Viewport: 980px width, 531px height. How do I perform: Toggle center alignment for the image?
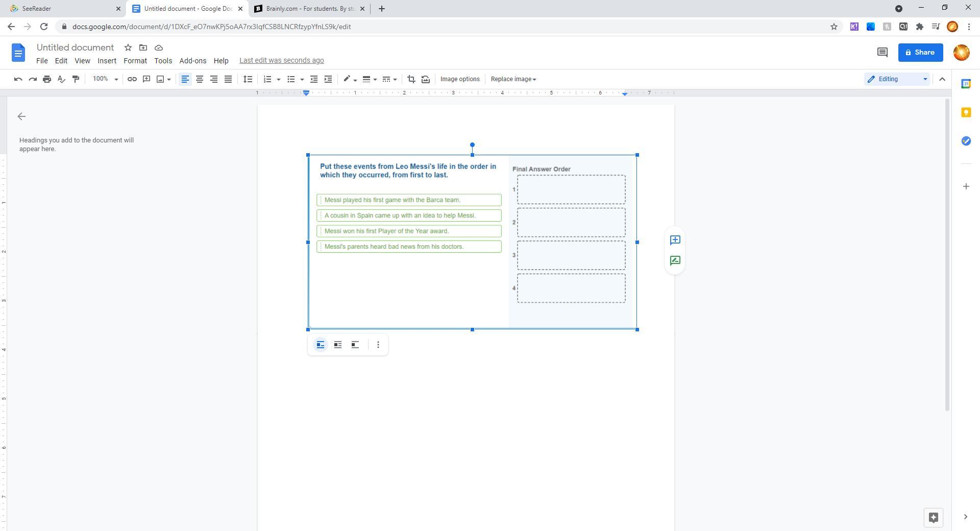pos(200,79)
